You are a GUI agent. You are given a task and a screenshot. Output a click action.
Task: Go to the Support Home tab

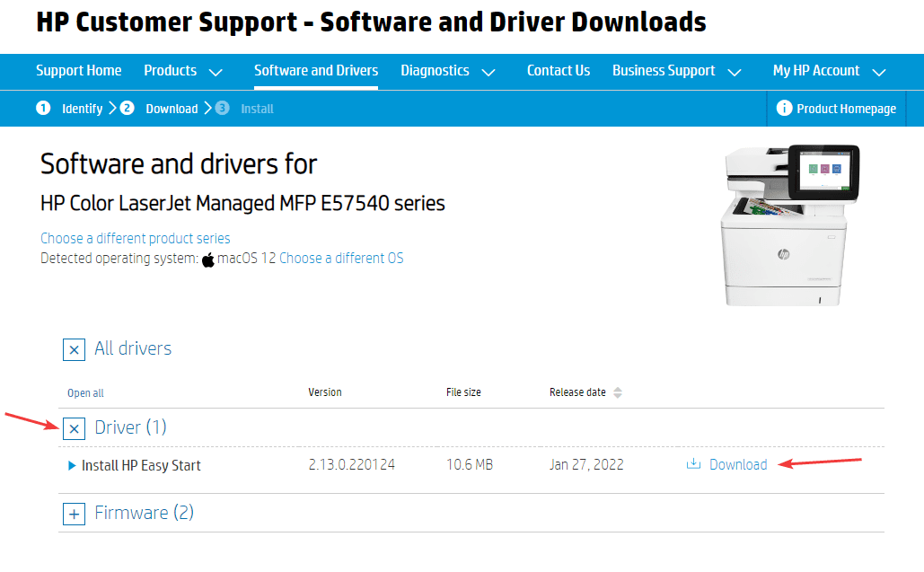click(x=78, y=71)
